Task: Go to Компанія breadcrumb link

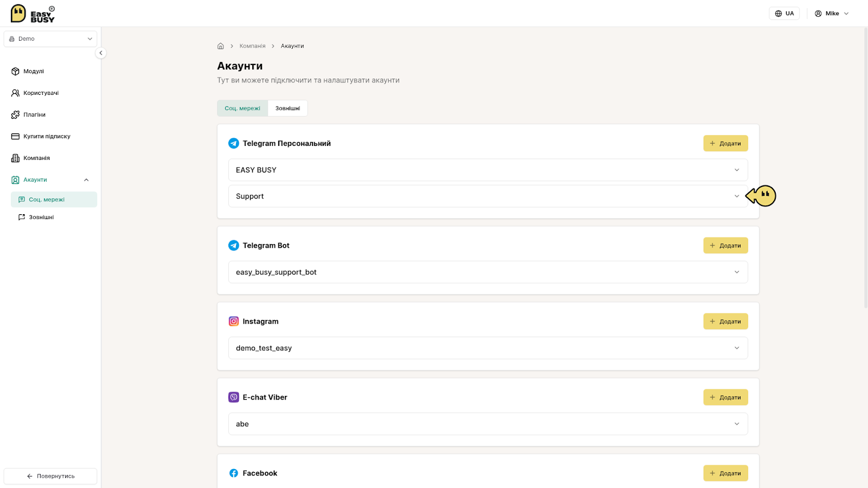Action: [252, 46]
